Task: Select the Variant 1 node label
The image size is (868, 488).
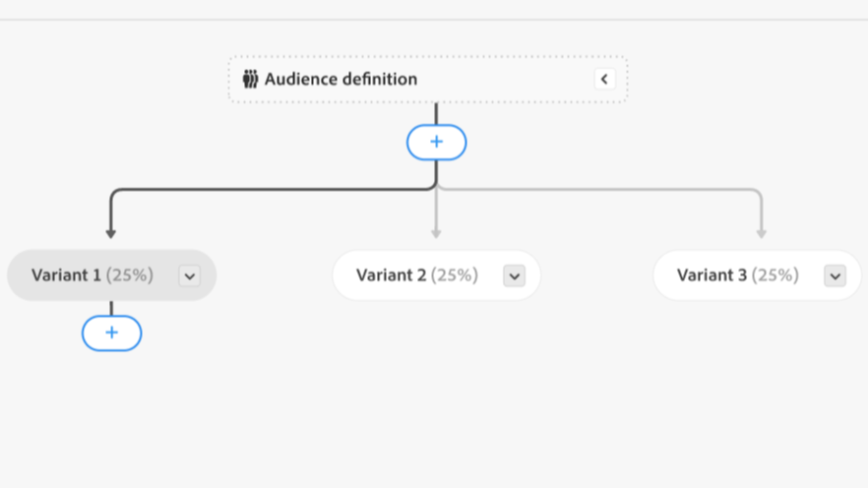Action: coord(66,275)
